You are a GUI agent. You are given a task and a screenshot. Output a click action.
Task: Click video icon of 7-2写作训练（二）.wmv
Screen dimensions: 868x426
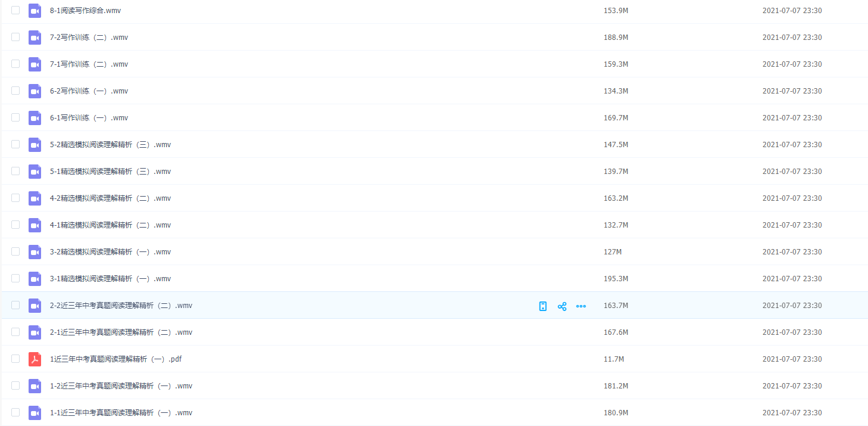pyautogui.click(x=35, y=38)
